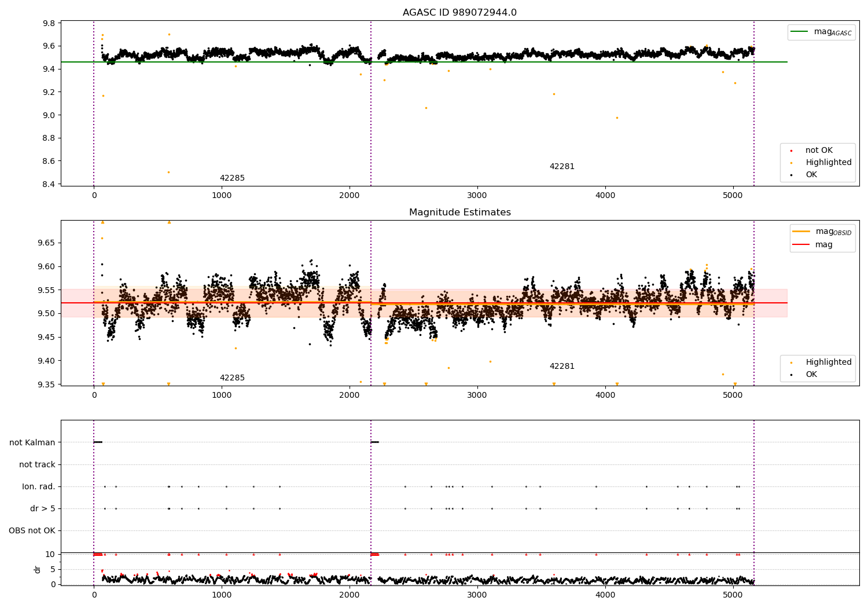Select the "9.50" y-axis tick label
This screenshot has height=608, width=868.
(47, 314)
